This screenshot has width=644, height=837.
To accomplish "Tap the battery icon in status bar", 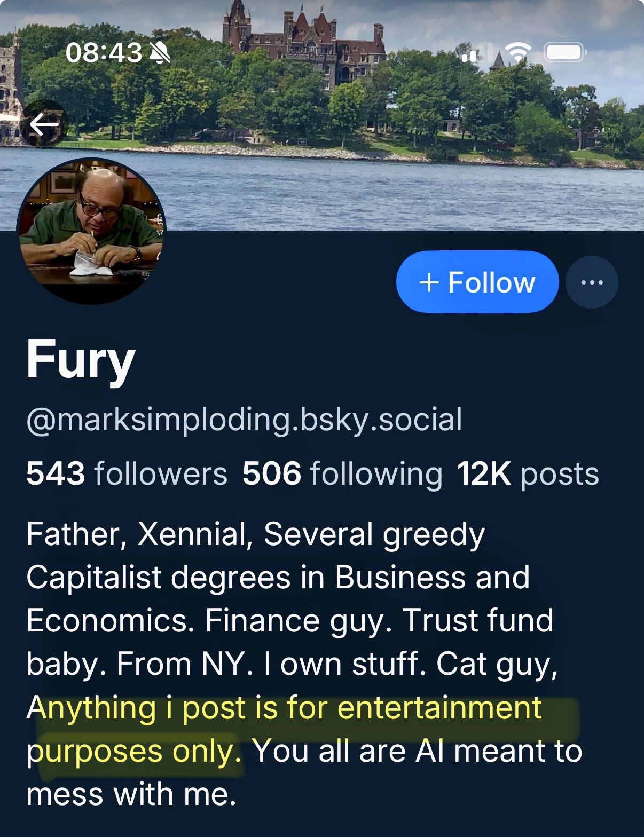I will [564, 52].
